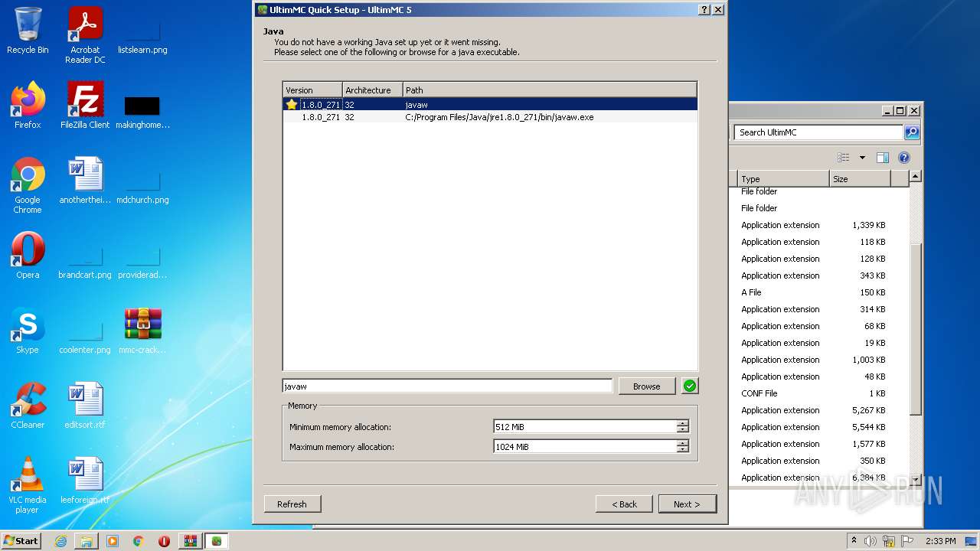Increase minimum memory with up arrow
980x551 pixels.
pyautogui.click(x=683, y=423)
